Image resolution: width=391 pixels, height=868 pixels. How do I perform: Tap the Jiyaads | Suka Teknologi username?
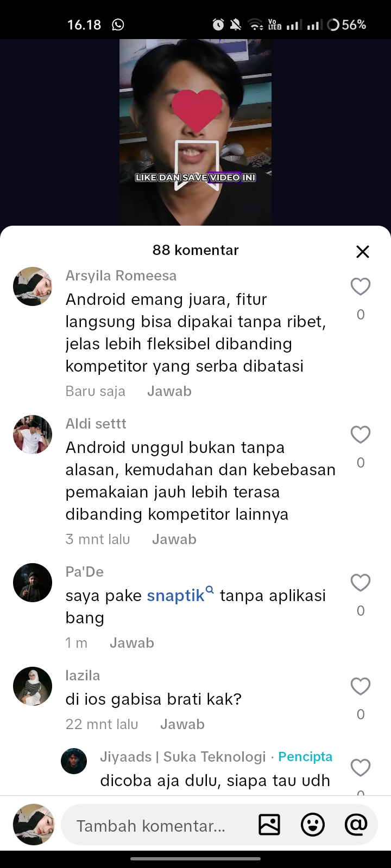coord(183,757)
